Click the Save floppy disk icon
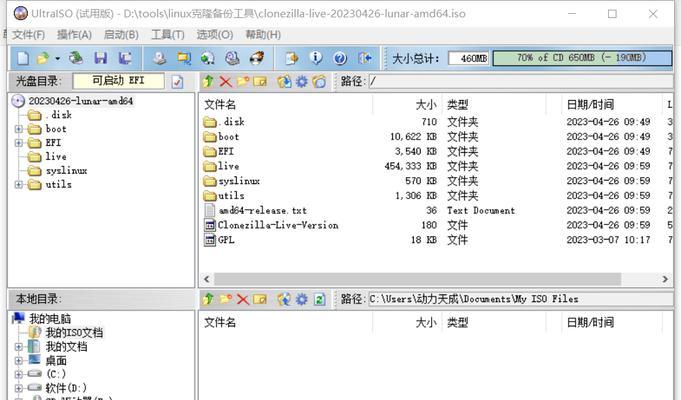681x400 pixels. click(x=101, y=58)
